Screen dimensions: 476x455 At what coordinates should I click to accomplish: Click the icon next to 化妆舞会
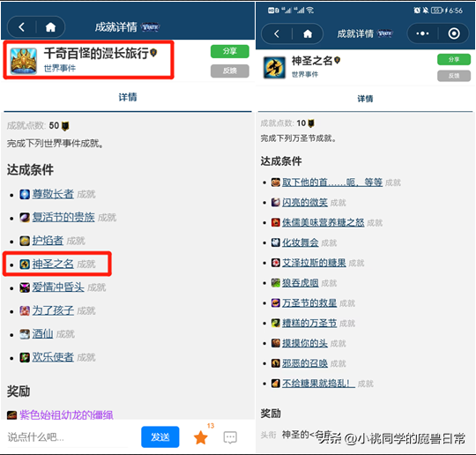coord(276,242)
